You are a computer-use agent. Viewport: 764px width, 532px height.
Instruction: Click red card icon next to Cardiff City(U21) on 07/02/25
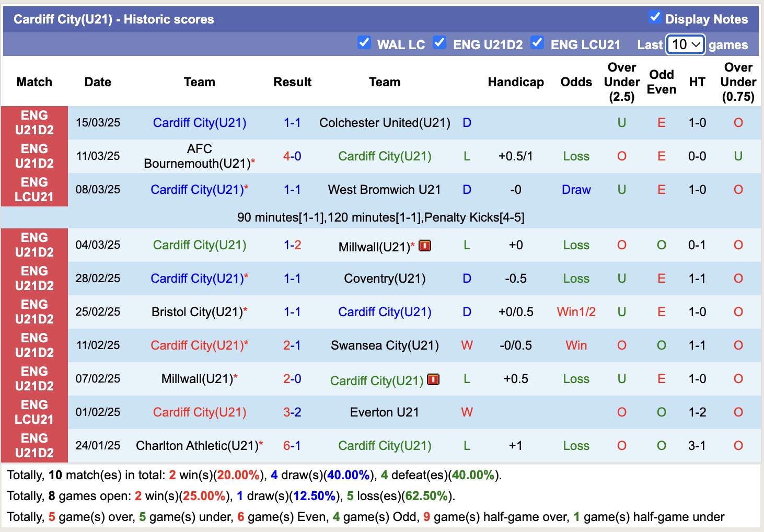pos(433,380)
